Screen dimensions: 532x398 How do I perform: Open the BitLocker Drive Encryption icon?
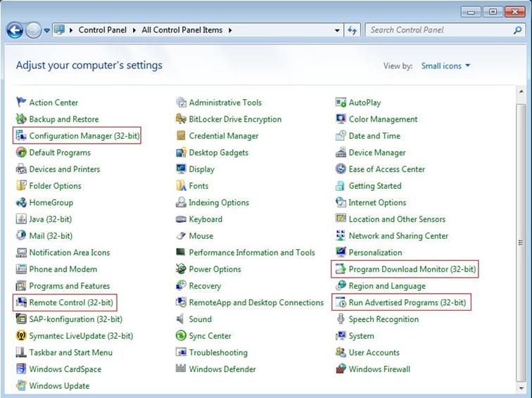tap(181, 118)
